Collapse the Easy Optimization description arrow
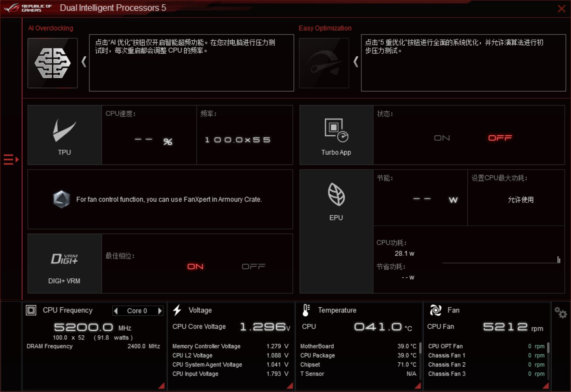 356,62
